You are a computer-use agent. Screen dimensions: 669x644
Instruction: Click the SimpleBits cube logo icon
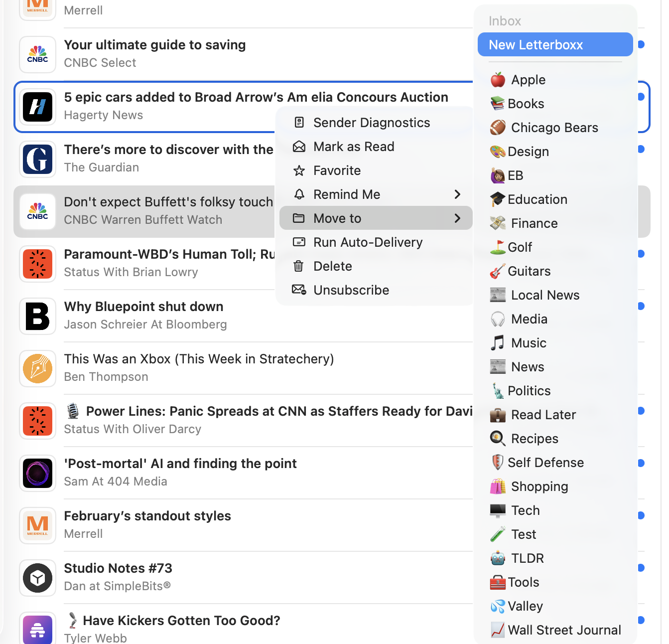(37, 578)
